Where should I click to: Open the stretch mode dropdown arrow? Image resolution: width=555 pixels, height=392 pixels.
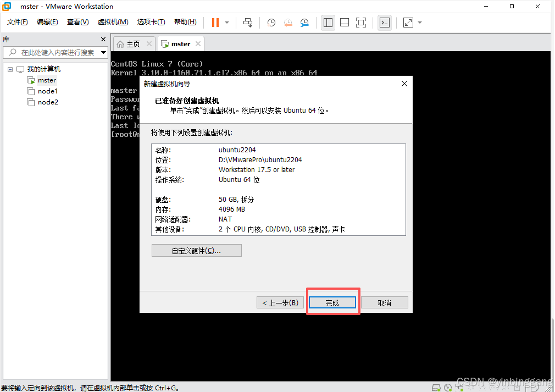(x=420, y=23)
